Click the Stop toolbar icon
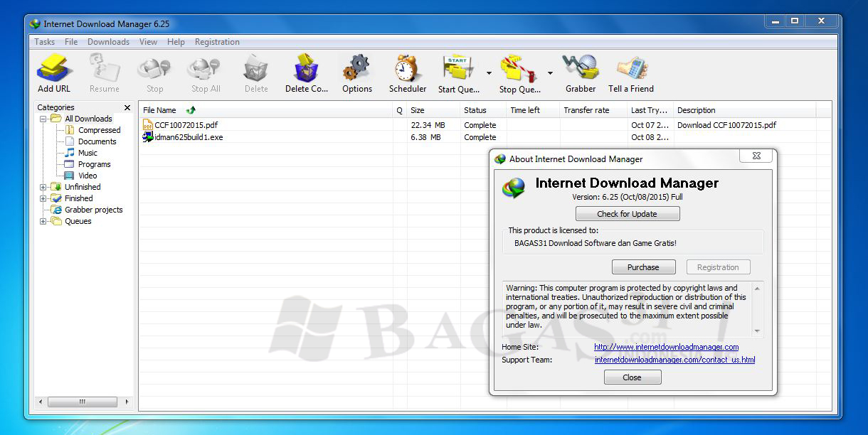Viewport: 868px width, 435px height. coord(154,68)
